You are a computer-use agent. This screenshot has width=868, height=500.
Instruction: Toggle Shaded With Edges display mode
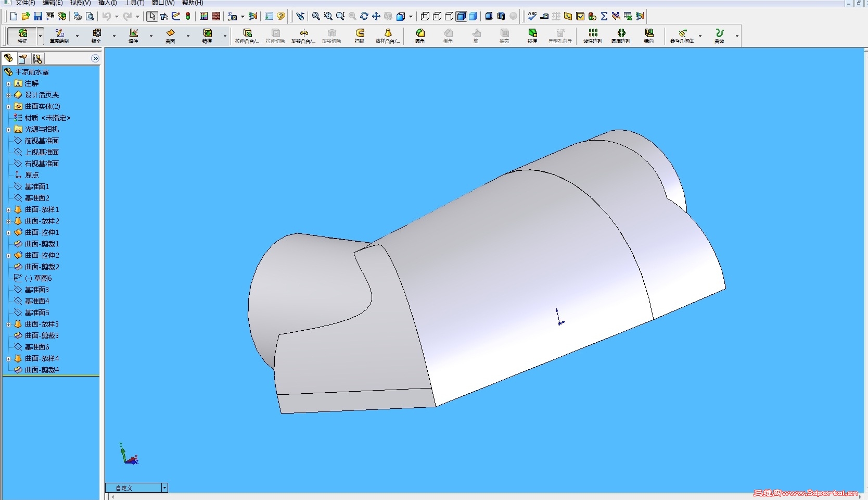(461, 17)
